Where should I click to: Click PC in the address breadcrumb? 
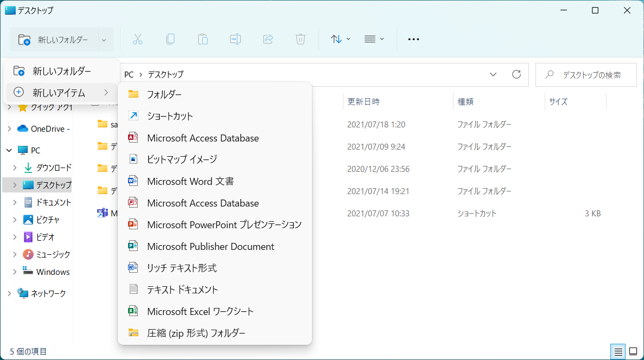pos(129,75)
